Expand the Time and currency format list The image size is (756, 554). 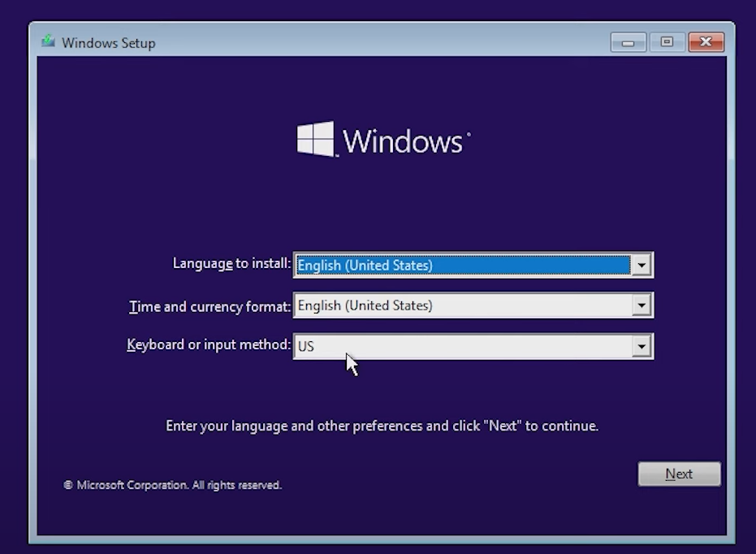(641, 305)
